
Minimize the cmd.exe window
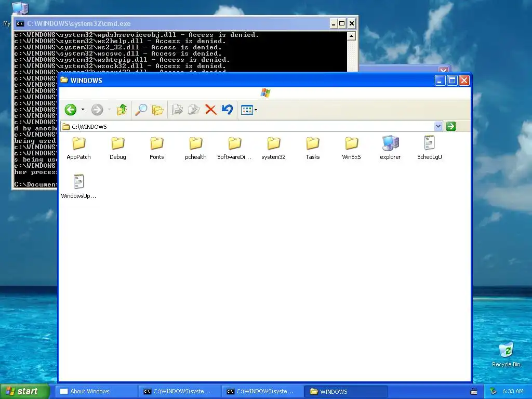pos(334,24)
